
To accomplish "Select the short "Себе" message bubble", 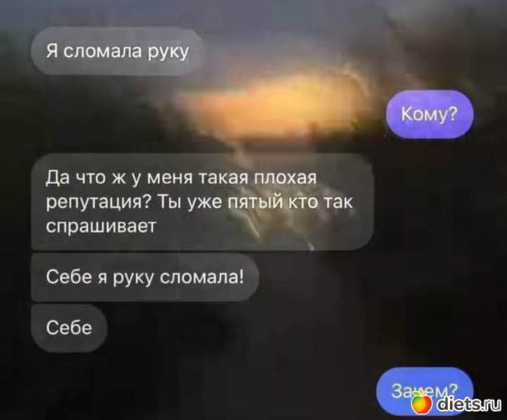I will [x=69, y=328].
